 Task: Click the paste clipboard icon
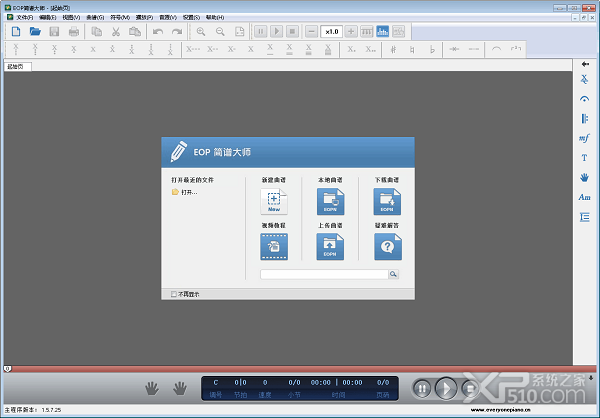[135, 31]
